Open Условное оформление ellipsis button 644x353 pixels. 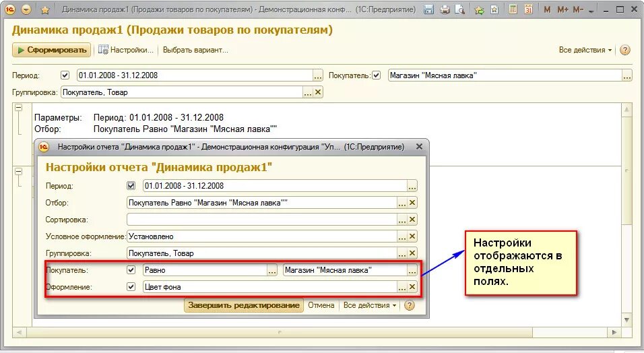[402, 236]
